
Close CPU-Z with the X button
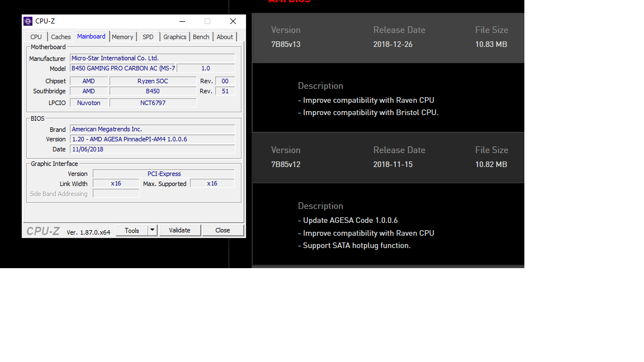tap(233, 21)
